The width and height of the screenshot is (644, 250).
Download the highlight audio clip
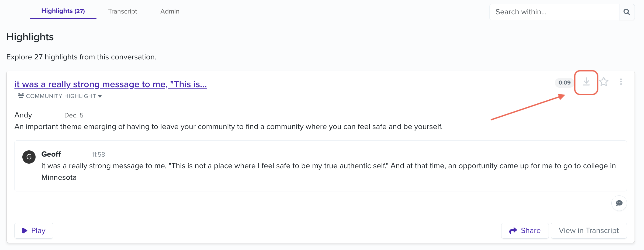pos(586,82)
